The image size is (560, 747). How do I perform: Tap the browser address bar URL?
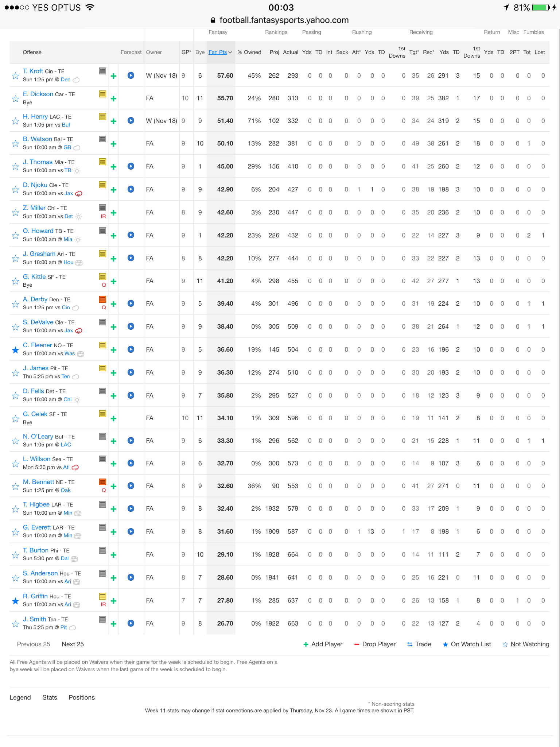280,20
